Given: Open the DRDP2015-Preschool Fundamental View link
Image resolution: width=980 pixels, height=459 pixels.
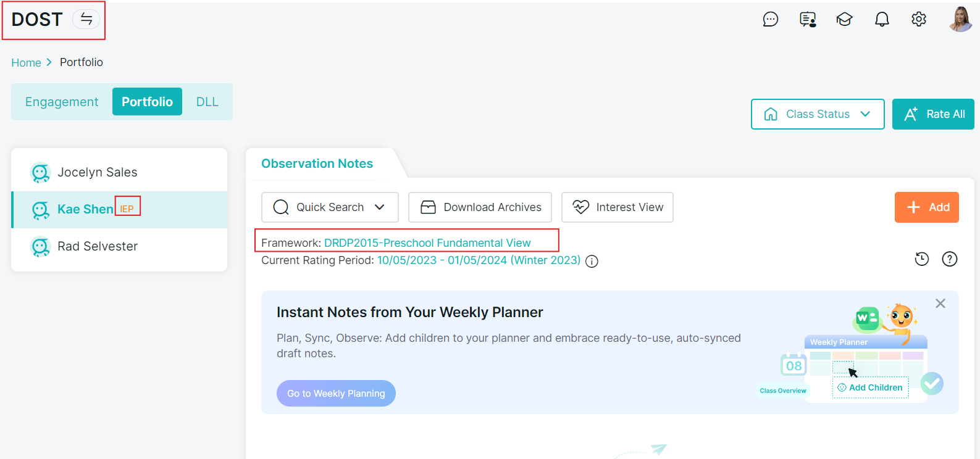Looking at the screenshot, I should 427,243.
